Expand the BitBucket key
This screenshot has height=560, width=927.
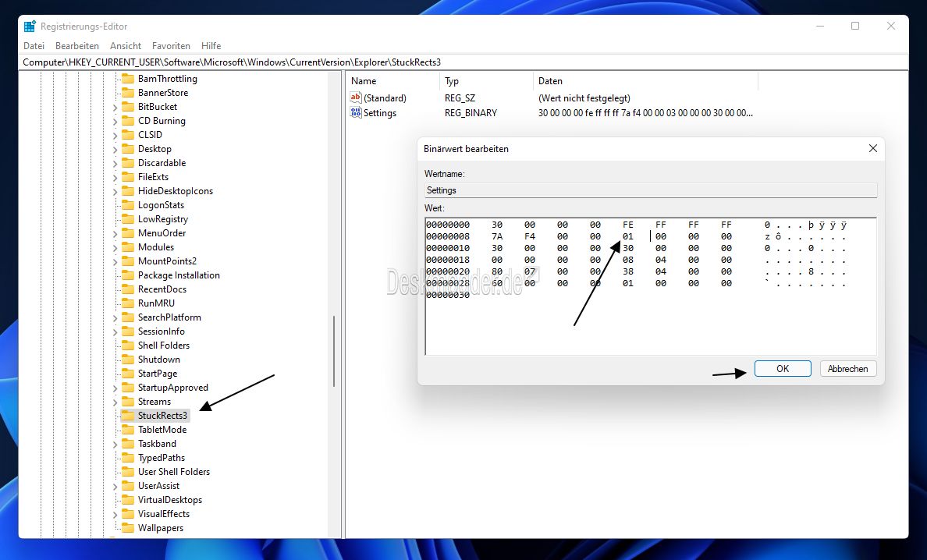pos(115,108)
